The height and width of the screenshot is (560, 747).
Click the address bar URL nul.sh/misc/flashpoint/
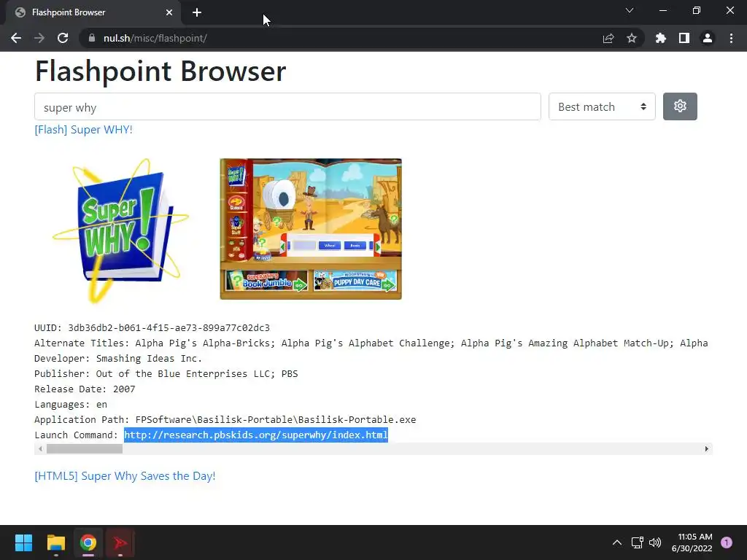(155, 38)
